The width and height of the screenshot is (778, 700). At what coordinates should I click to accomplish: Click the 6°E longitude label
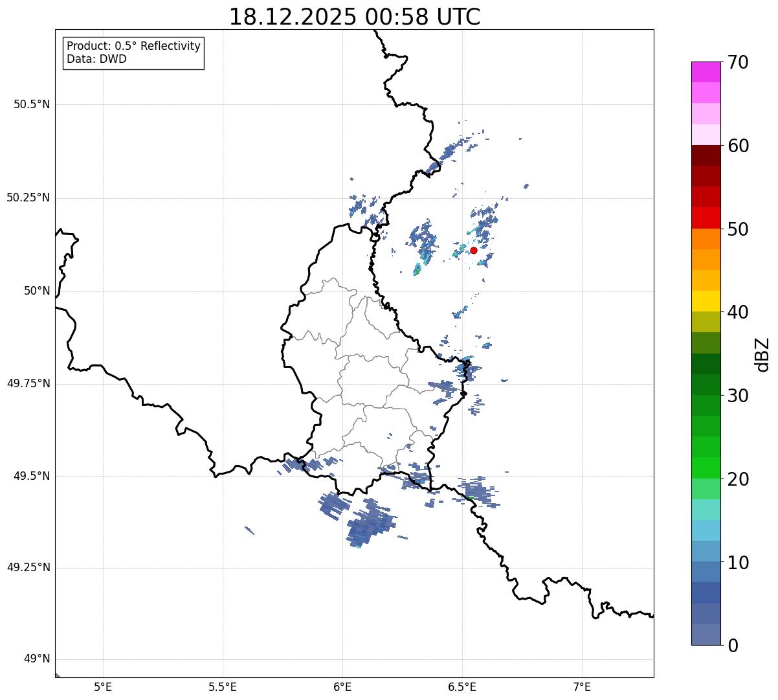click(x=342, y=686)
